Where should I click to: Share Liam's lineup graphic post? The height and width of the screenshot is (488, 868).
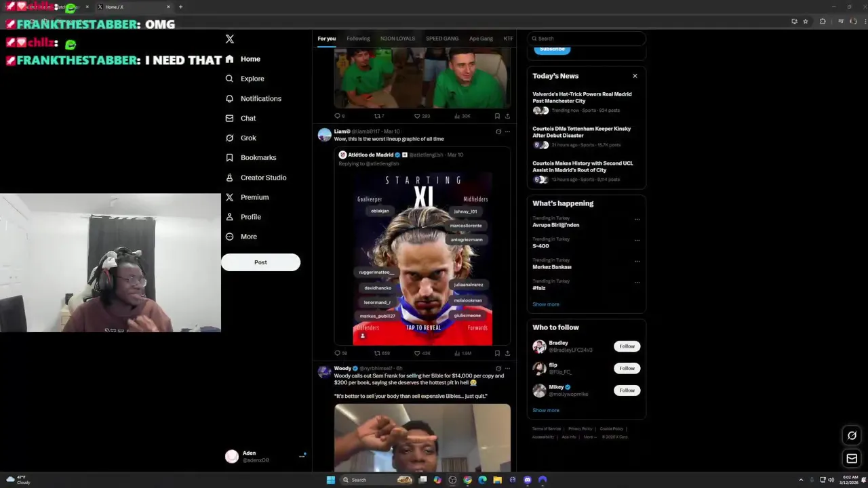[x=507, y=353]
